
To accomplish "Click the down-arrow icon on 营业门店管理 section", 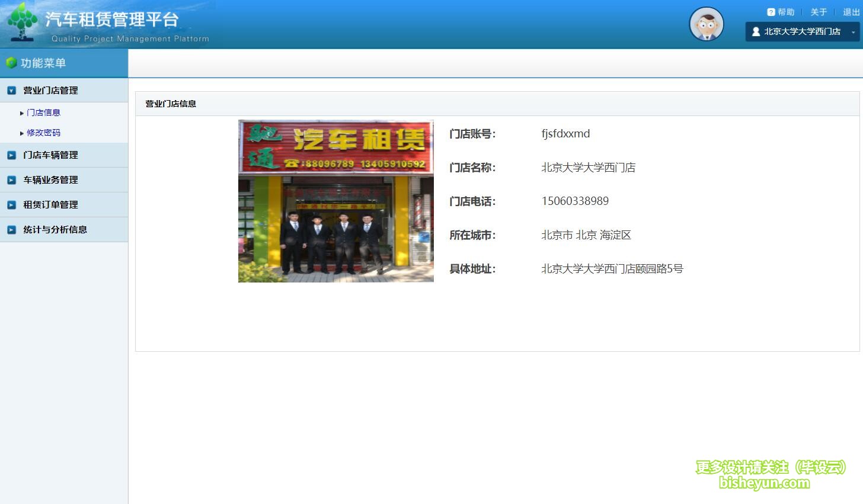I will (12, 90).
